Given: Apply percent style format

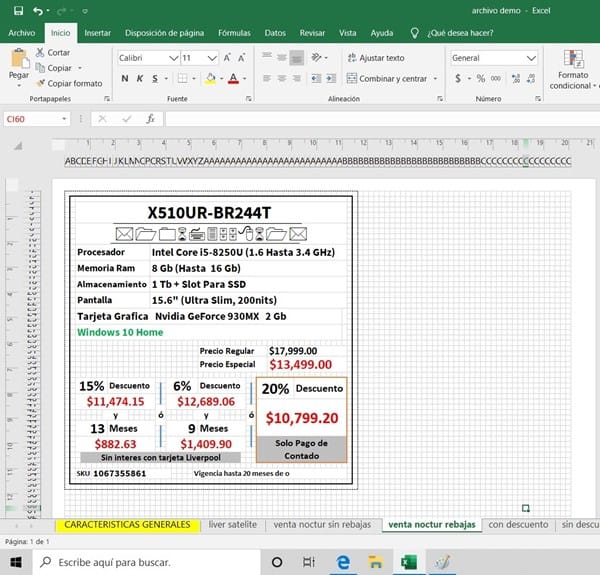Looking at the screenshot, I should click(480, 78).
